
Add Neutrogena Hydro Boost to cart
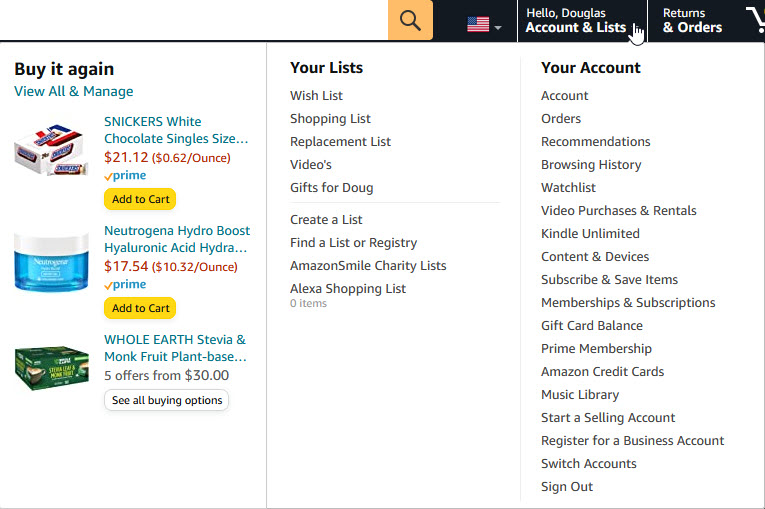(140, 308)
